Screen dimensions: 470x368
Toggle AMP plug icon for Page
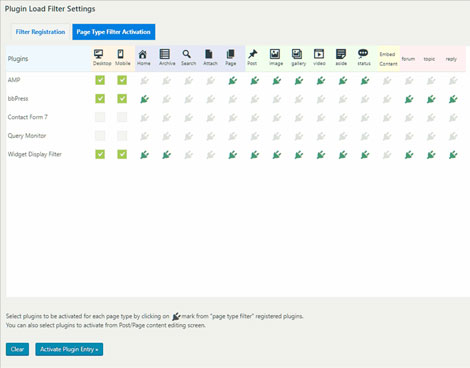[x=233, y=81]
